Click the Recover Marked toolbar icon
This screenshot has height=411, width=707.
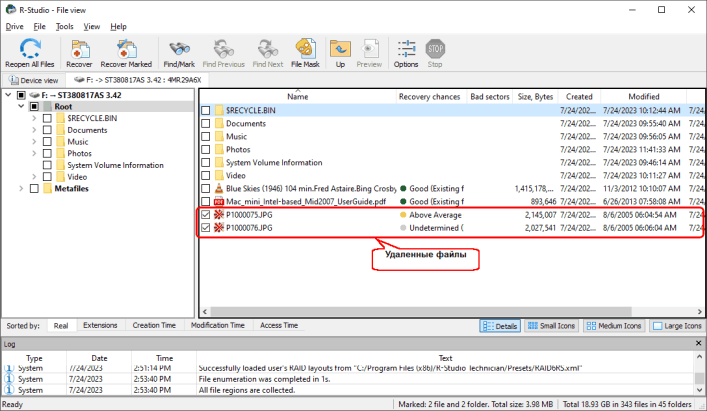click(126, 49)
